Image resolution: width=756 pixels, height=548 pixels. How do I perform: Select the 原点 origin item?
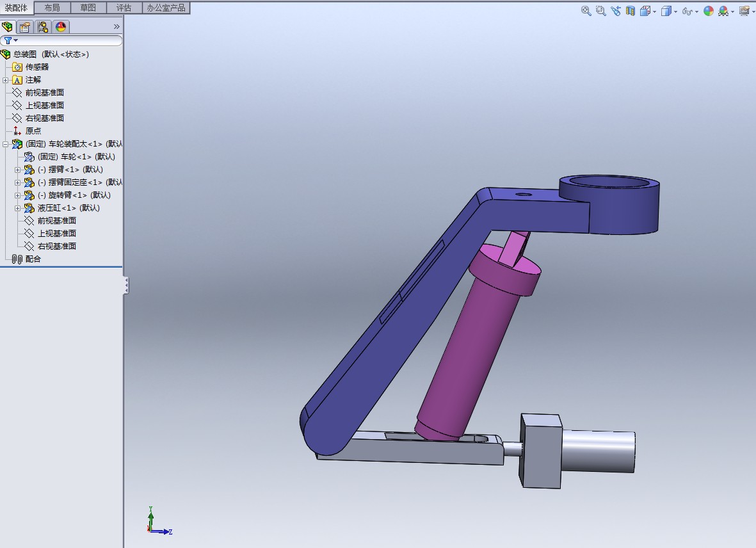[x=33, y=131]
